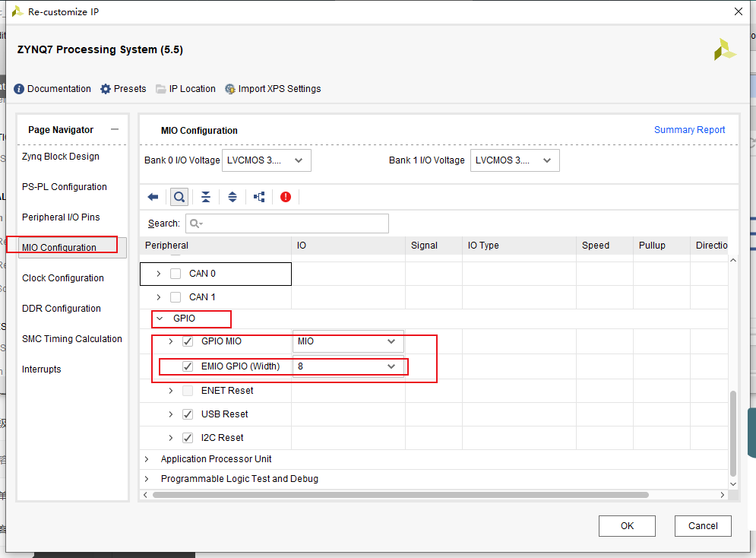
Task: Enable the CAN 1 checkbox
Action: [176, 297]
